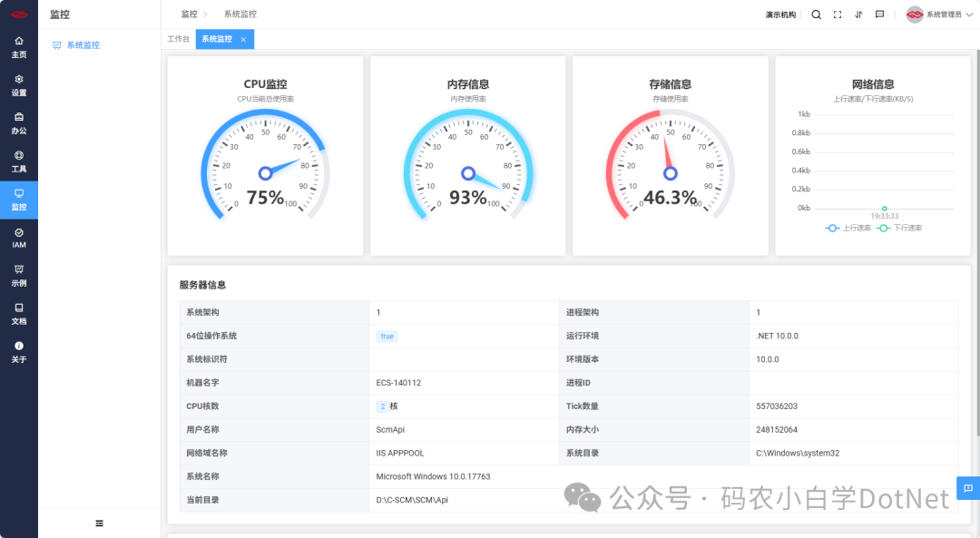Click the Tick数量 value 557036203
Image resolution: width=980 pixels, height=538 pixels.
(x=777, y=406)
